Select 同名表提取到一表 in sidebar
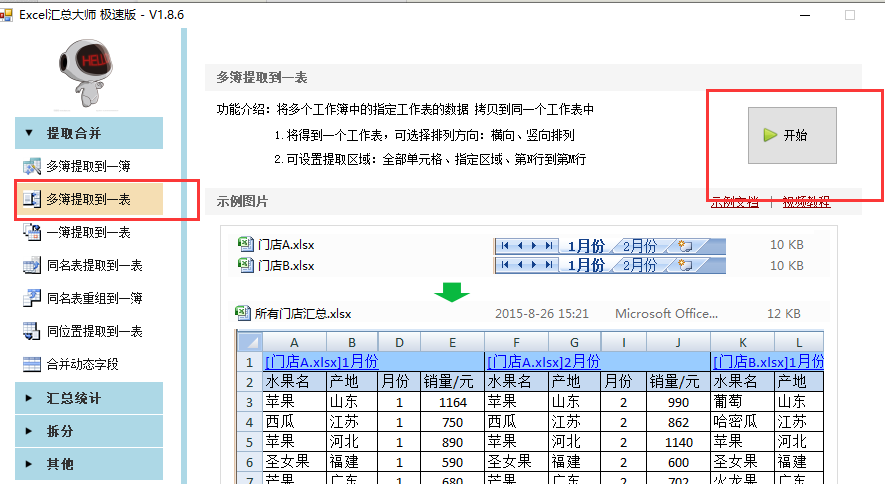The image size is (885, 484). tap(89, 265)
